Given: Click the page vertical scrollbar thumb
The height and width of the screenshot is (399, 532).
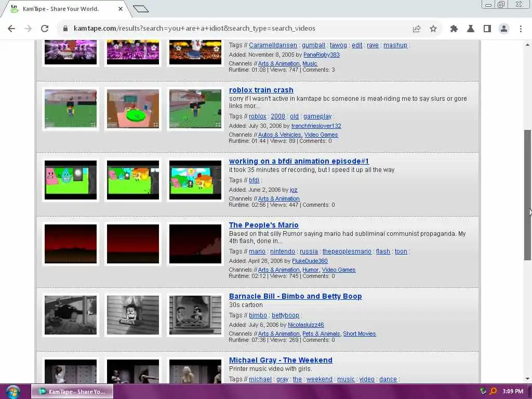Looking at the screenshot, I should pos(528,195).
